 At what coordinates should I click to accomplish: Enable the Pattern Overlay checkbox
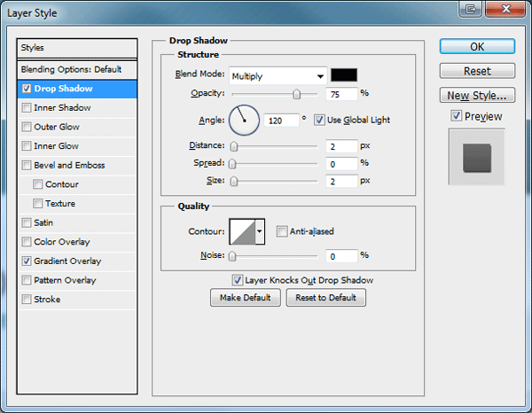[27, 280]
